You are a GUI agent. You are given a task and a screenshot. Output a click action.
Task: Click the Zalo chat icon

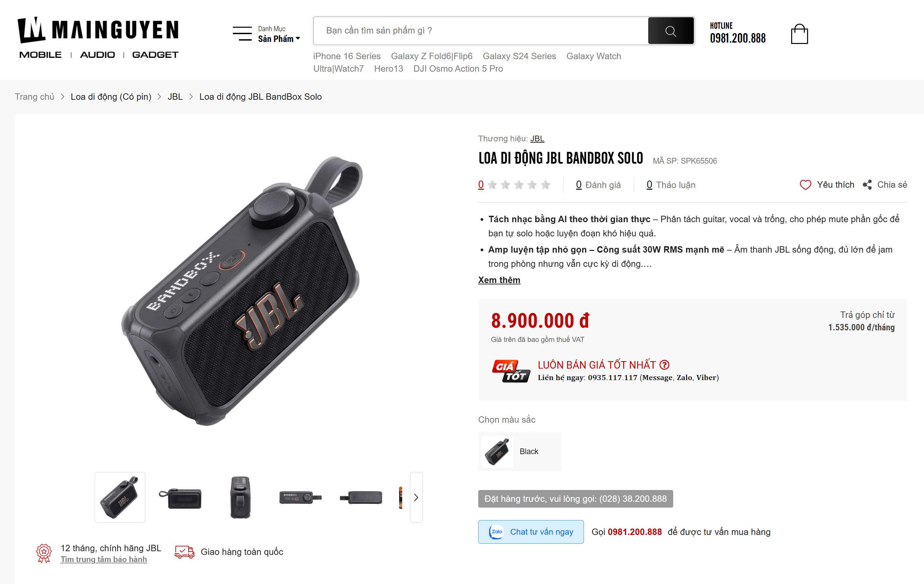pos(496,532)
